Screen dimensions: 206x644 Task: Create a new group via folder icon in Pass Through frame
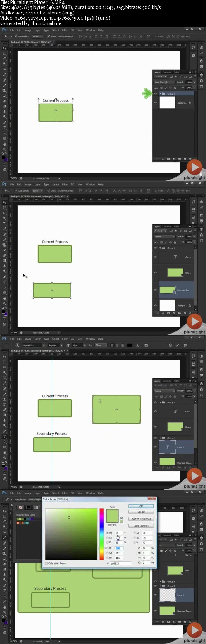point(179,159)
